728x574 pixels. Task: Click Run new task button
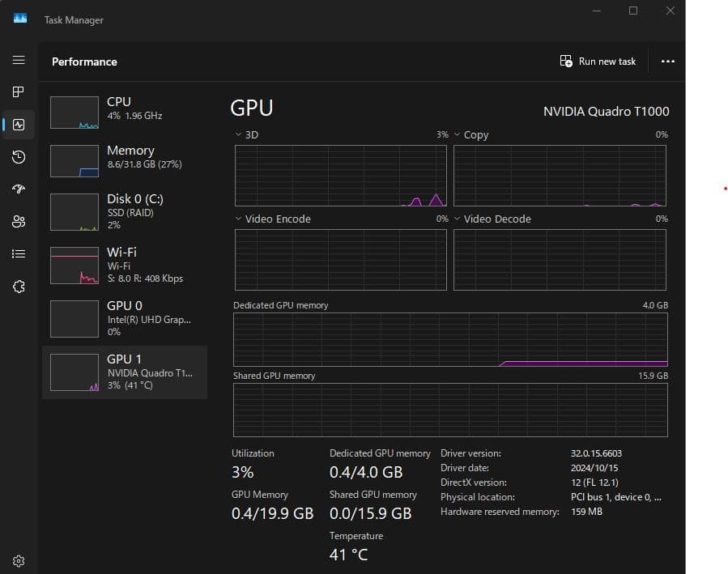pyautogui.click(x=598, y=62)
